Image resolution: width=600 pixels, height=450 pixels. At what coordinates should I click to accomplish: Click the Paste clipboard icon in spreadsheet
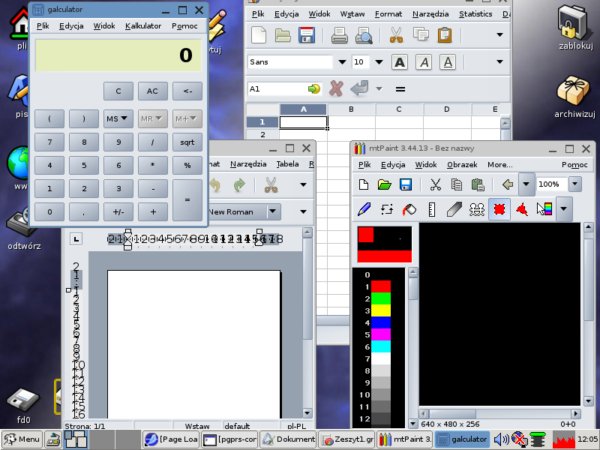[445, 35]
